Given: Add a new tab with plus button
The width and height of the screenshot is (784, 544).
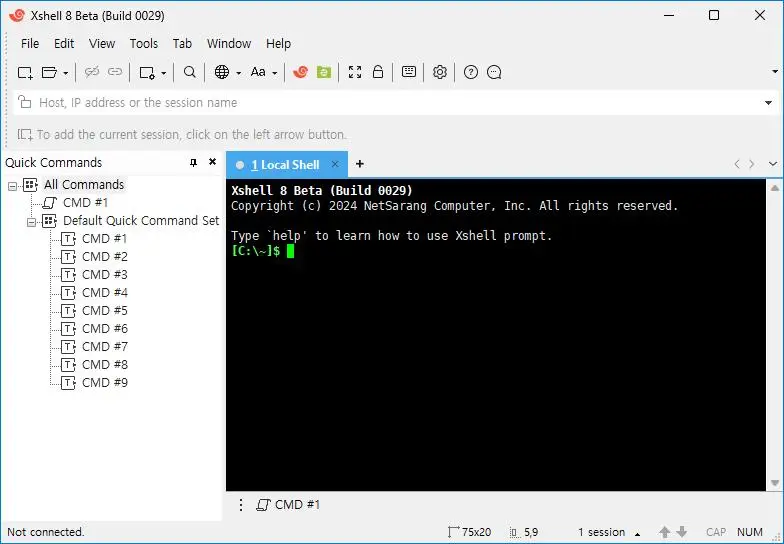Looking at the screenshot, I should coord(360,164).
